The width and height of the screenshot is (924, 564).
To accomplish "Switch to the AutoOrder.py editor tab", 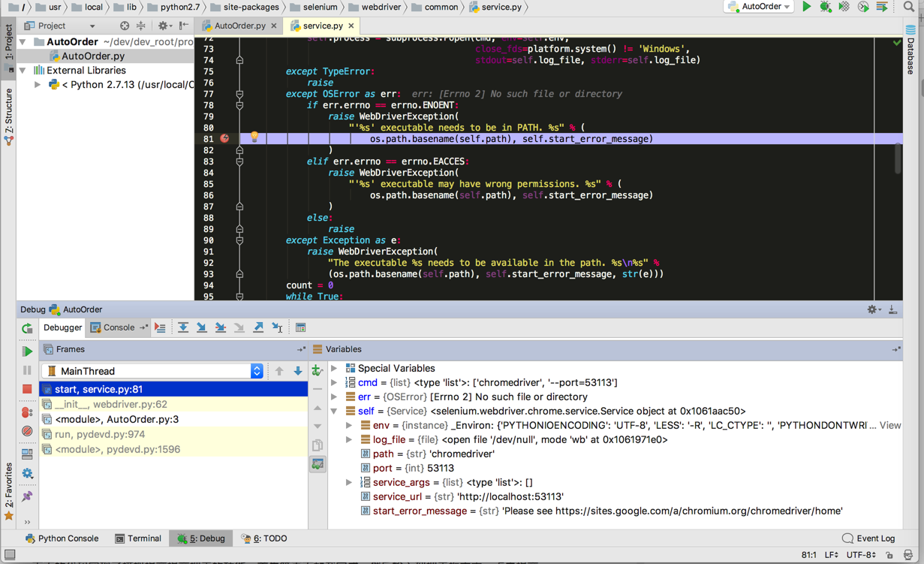I will (239, 26).
